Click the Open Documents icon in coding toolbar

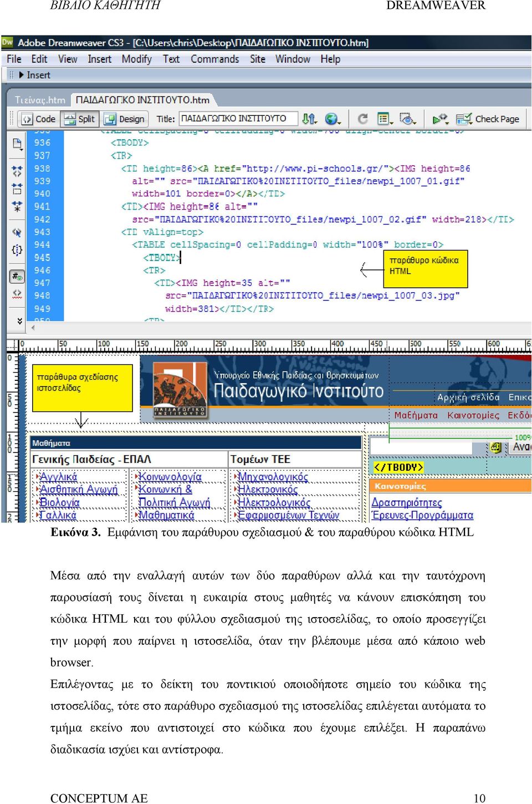(17, 144)
